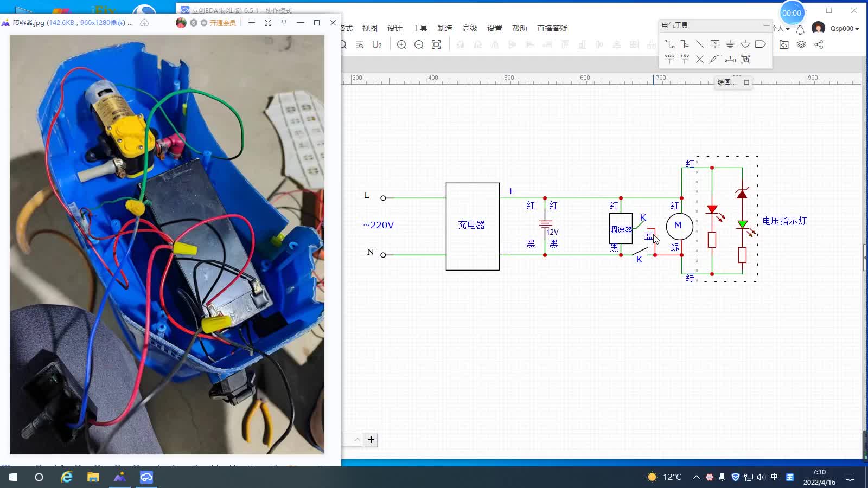
Task: Click the 00:00 recording timer bubble
Action: click(x=792, y=13)
